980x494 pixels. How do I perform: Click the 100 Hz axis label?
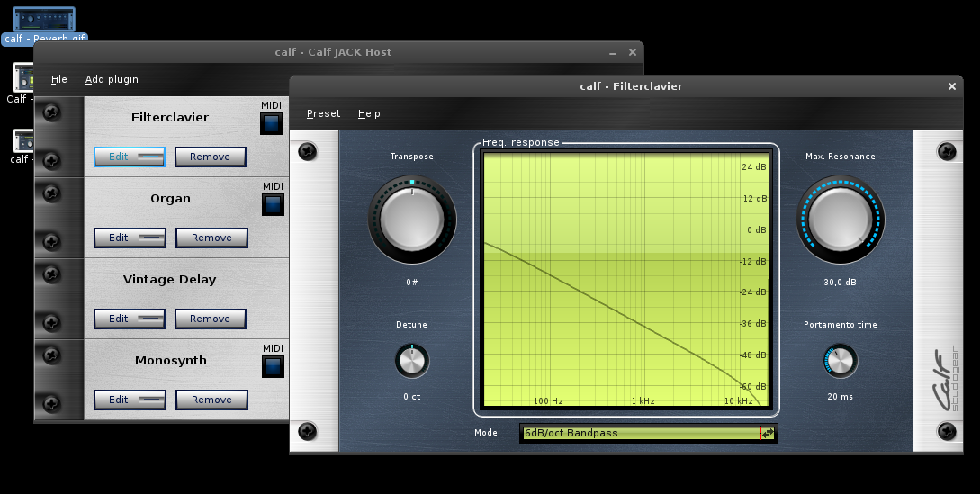pyautogui.click(x=548, y=400)
